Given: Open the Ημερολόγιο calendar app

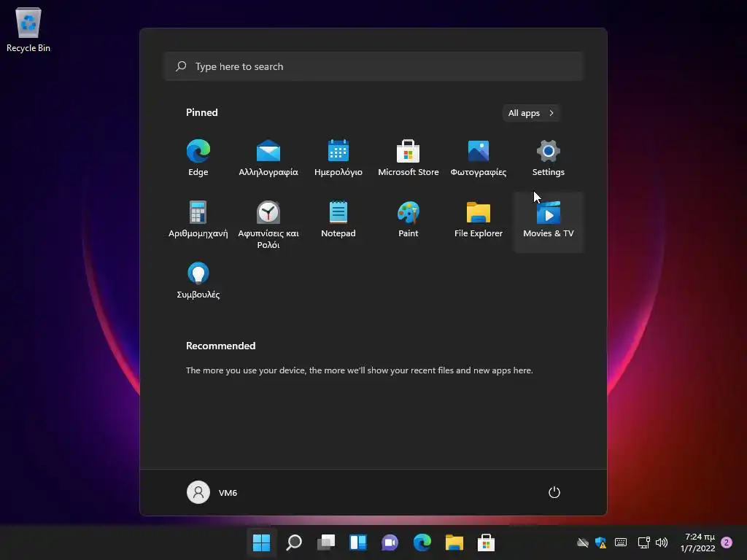Looking at the screenshot, I should tap(338, 158).
